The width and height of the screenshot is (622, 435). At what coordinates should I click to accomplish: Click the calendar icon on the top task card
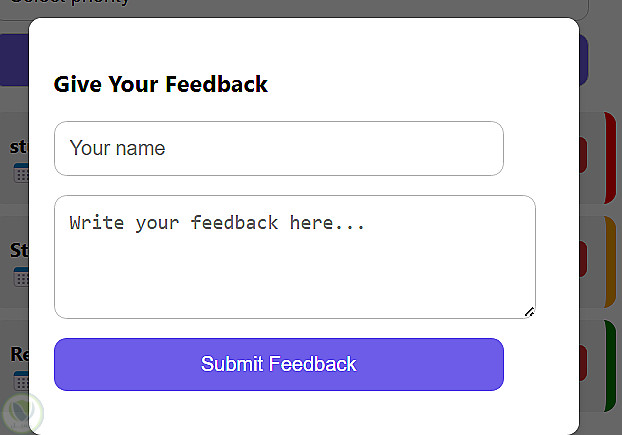click(x=20, y=174)
